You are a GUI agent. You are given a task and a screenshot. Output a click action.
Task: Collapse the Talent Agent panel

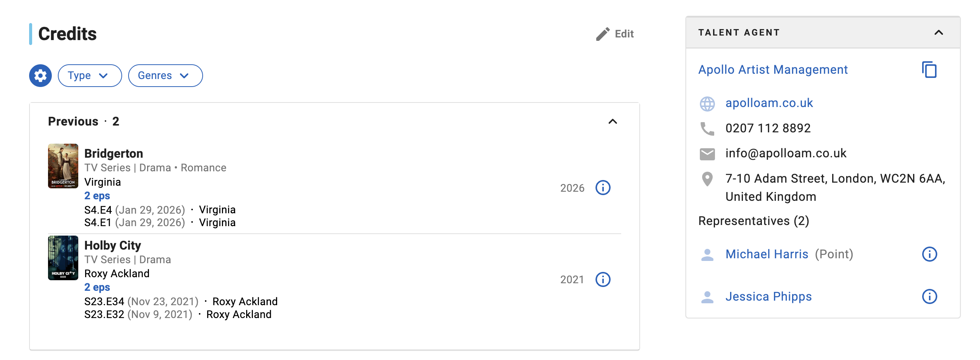tap(938, 33)
